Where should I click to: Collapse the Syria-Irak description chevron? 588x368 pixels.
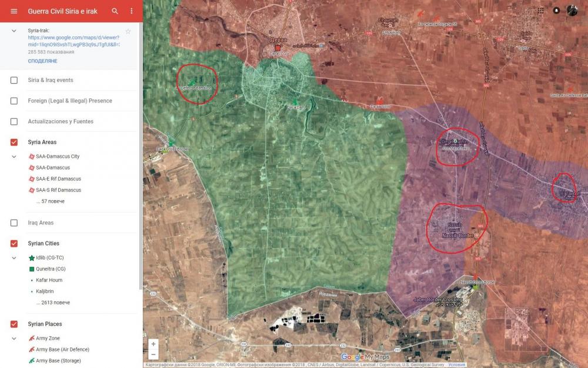[x=14, y=31]
